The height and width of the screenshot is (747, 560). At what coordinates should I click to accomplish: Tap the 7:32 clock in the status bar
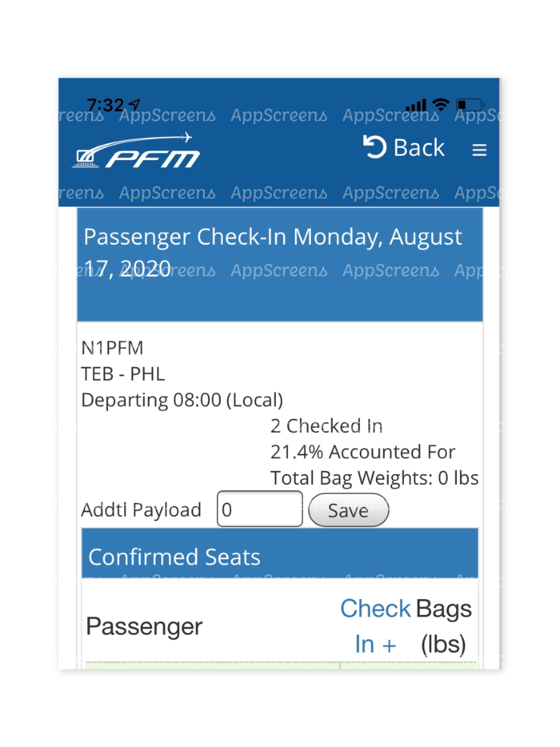pos(105,102)
